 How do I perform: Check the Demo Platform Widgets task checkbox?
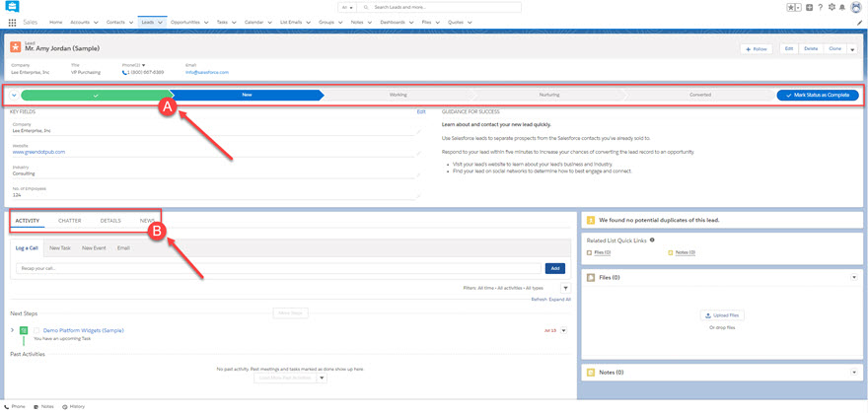point(36,330)
